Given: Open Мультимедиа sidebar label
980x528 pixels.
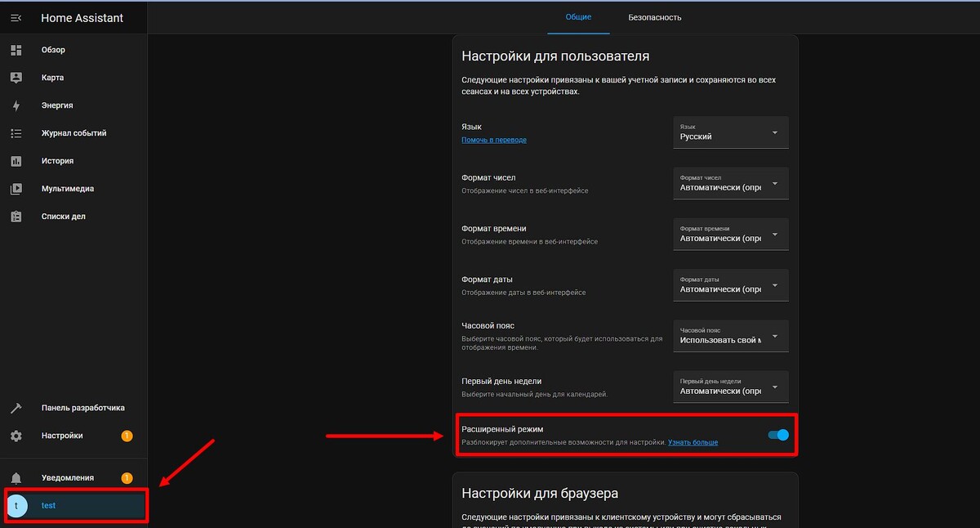Looking at the screenshot, I should coord(68,189).
